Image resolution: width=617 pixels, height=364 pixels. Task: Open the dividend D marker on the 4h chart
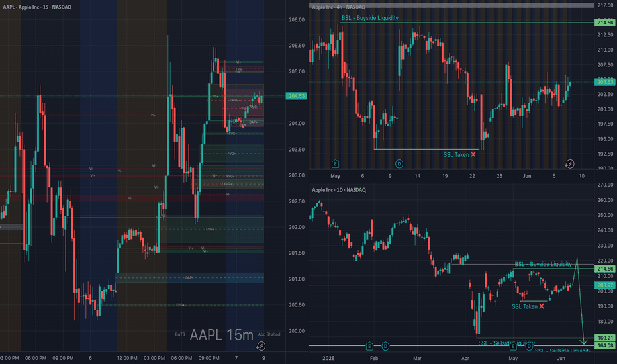399,163
